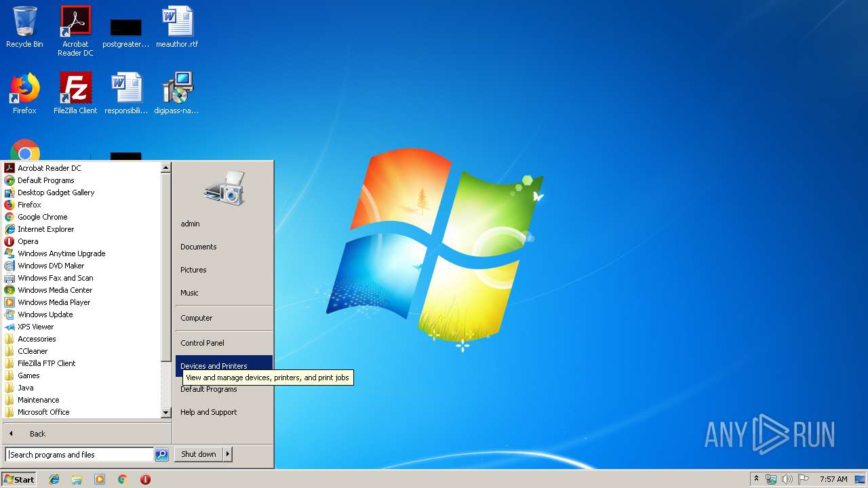Click the network tray icon
This screenshot has width=868, height=488.
771,479
